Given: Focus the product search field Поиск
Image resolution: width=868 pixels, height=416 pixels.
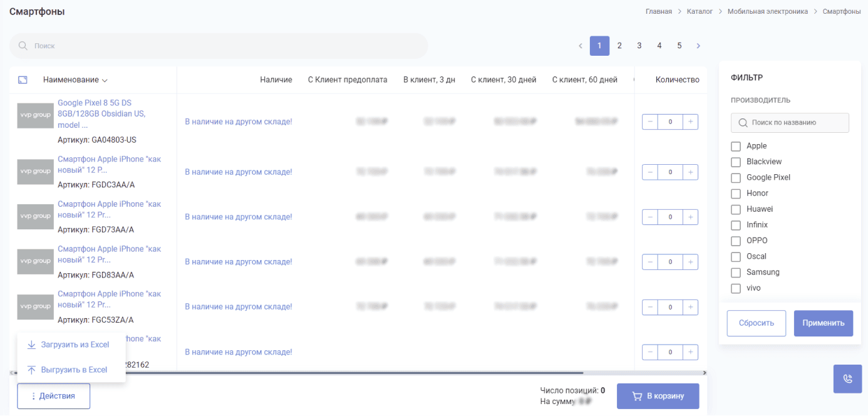Looking at the screenshot, I should (219, 46).
